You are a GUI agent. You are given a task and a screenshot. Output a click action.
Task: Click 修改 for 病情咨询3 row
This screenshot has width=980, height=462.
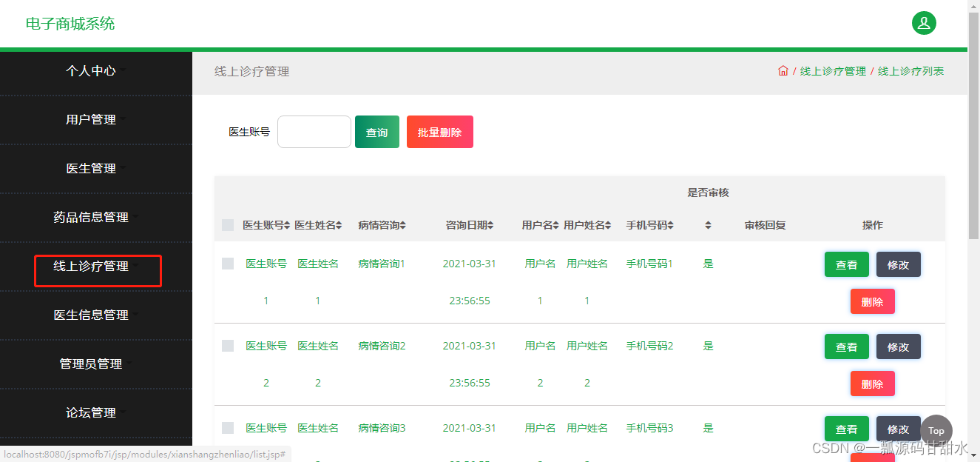(x=899, y=429)
